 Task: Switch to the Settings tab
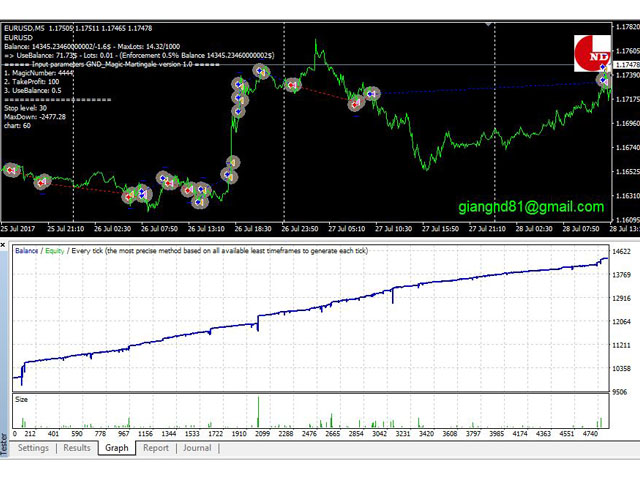[x=32, y=448]
